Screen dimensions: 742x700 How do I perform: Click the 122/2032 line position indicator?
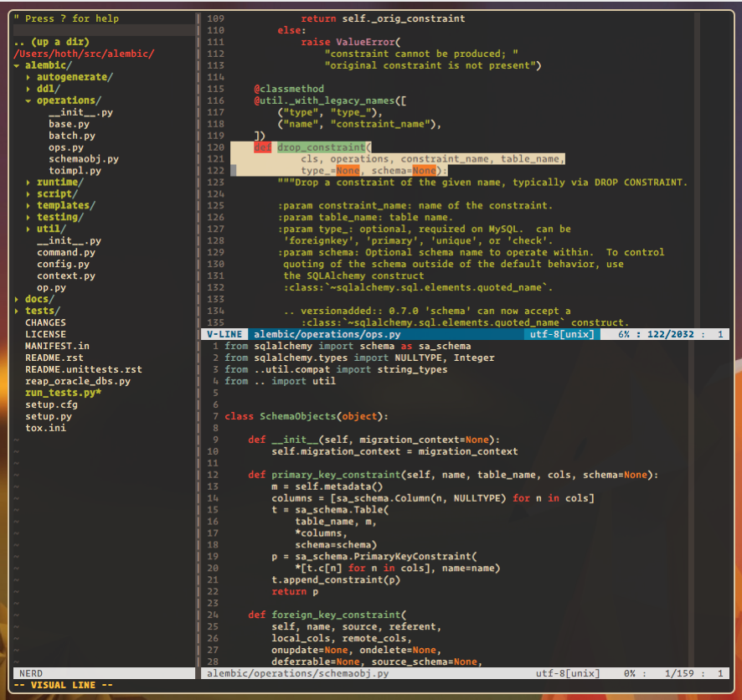pyautogui.click(x=671, y=334)
